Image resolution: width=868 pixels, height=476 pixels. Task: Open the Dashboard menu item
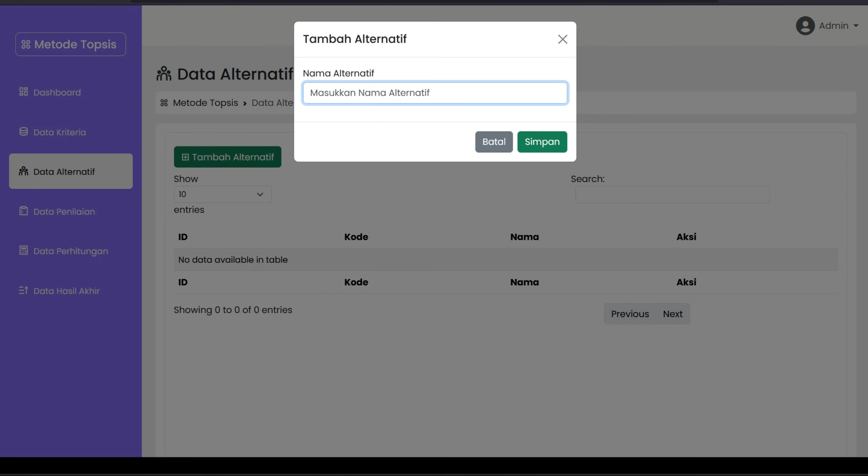(71, 92)
